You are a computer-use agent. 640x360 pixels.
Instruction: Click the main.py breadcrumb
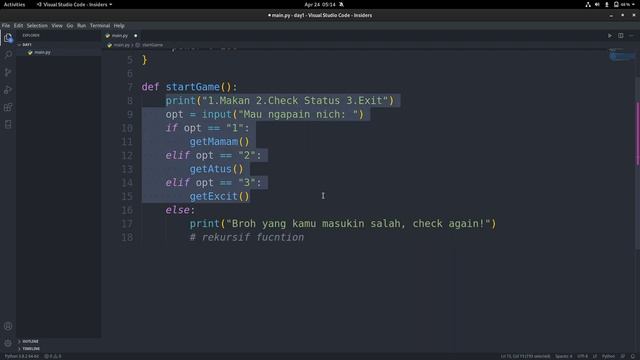tap(121, 45)
